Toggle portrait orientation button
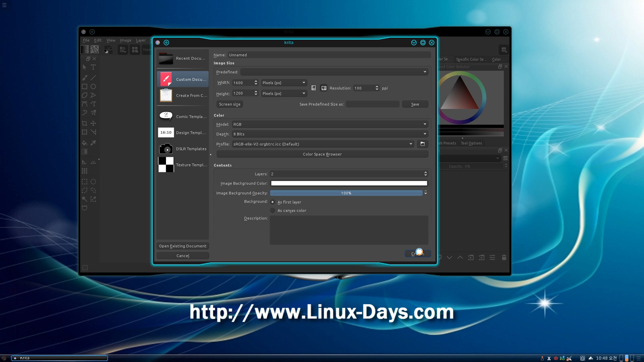Screen dimensions: 644x362 (x=314, y=88)
